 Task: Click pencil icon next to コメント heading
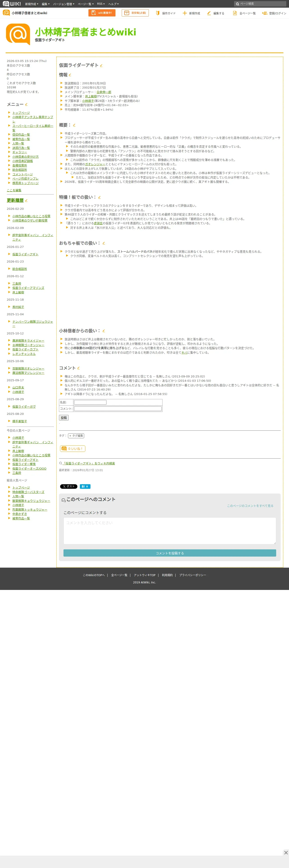(x=78, y=368)
